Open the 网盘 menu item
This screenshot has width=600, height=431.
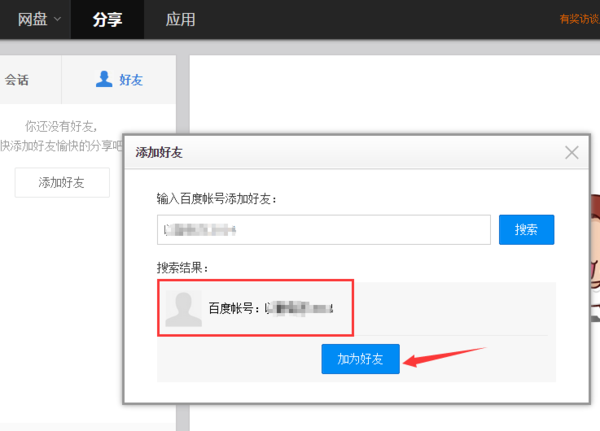33,19
